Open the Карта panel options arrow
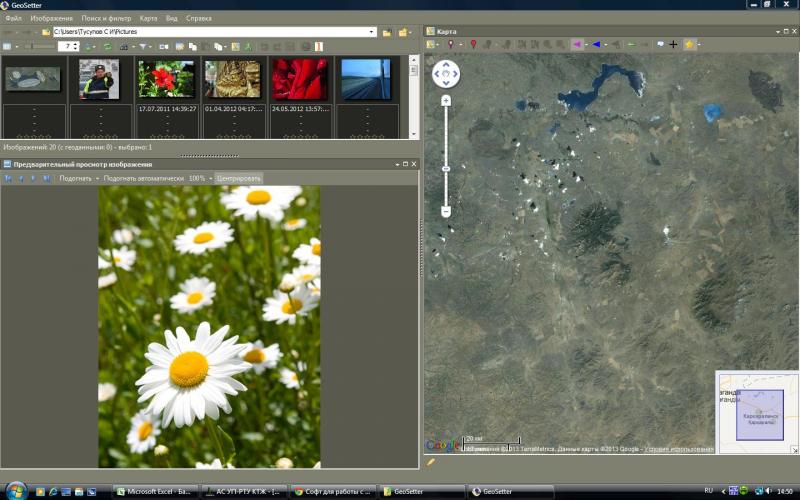The height and width of the screenshot is (500, 800). point(778,32)
